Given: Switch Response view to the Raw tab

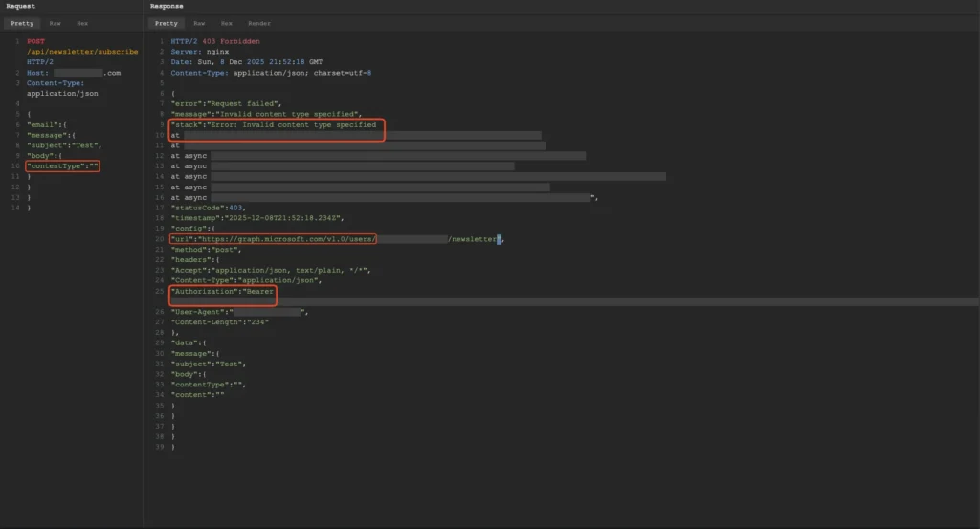Looking at the screenshot, I should click(x=199, y=23).
